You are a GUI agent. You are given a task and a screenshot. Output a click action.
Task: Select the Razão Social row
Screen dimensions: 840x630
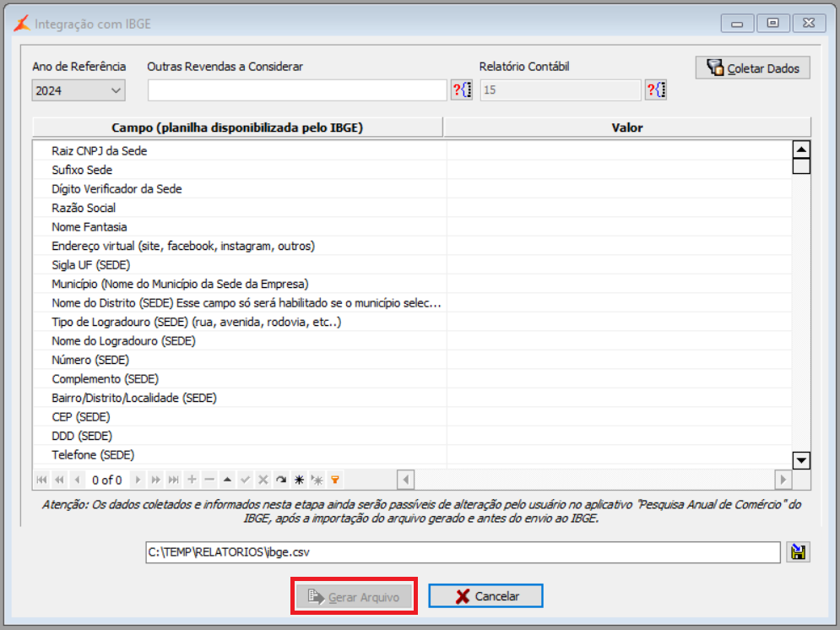(x=412, y=208)
